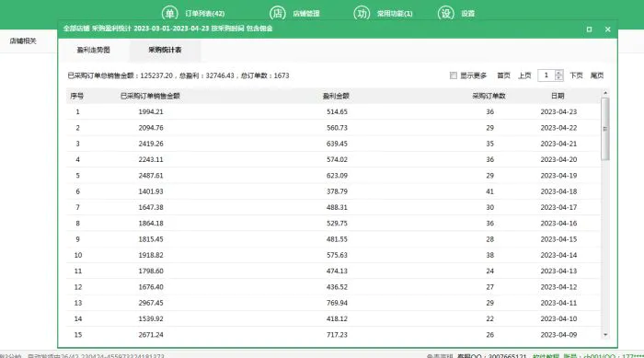Select date cell 2023-04-22
This screenshot has width=644, height=358.
click(x=558, y=128)
